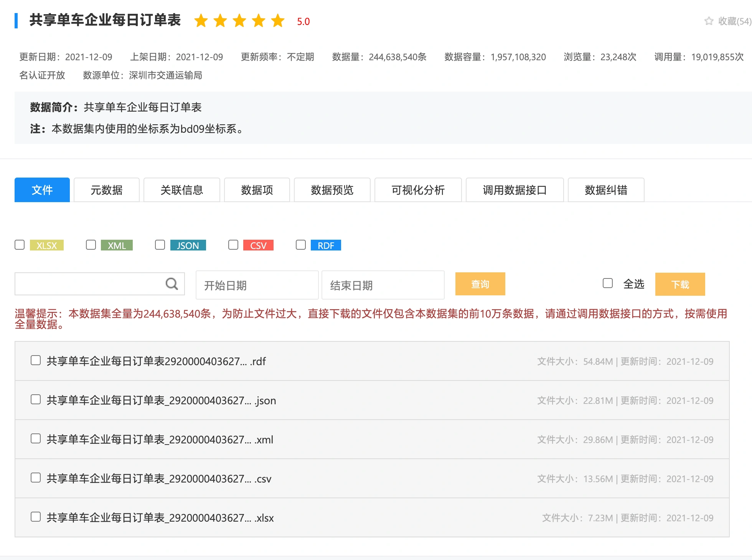Click the XLSX format badge
This screenshot has height=560, width=752.
47,245
